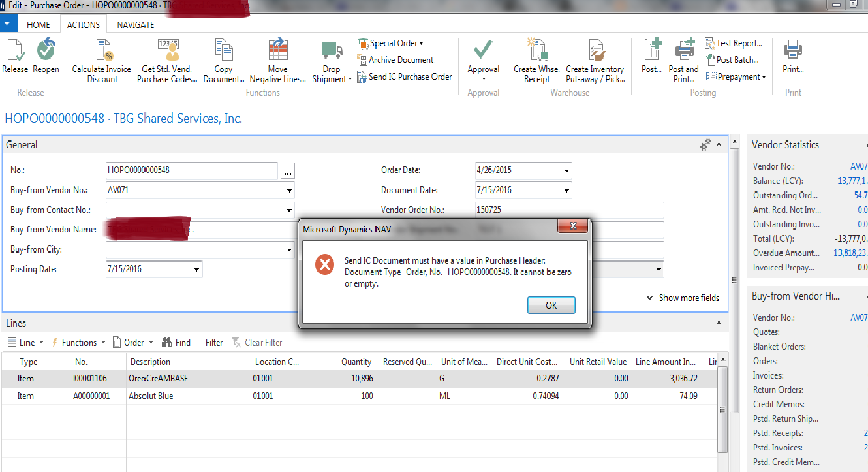The width and height of the screenshot is (868, 472).
Task: Open the Special Order menu
Action: click(x=390, y=43)
